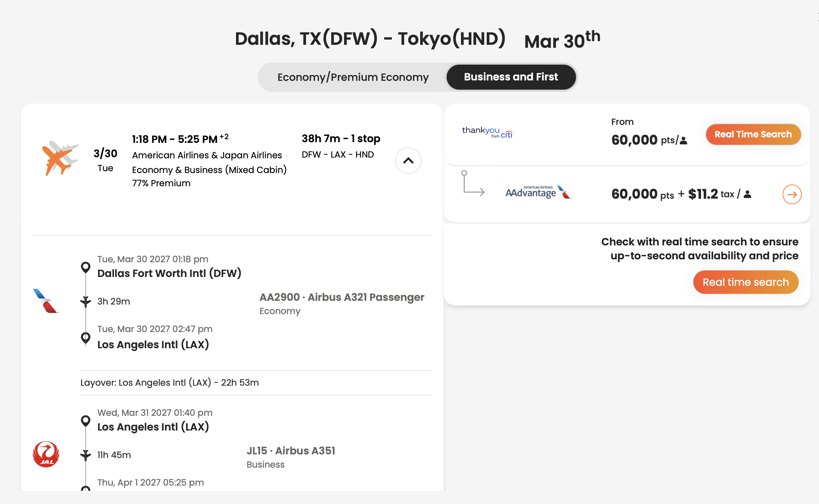Click the orange arrow next to AAdvantage price

coord(792,194)
